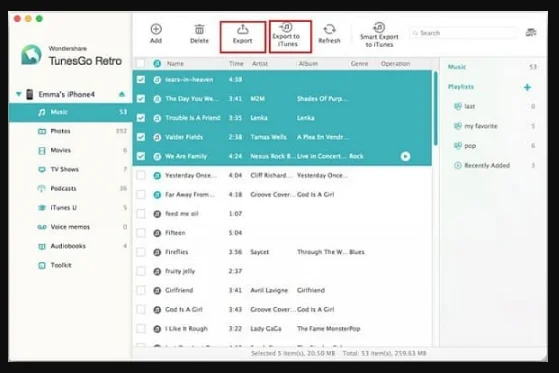Click the Delete trash icon

(x=199, y=29)
